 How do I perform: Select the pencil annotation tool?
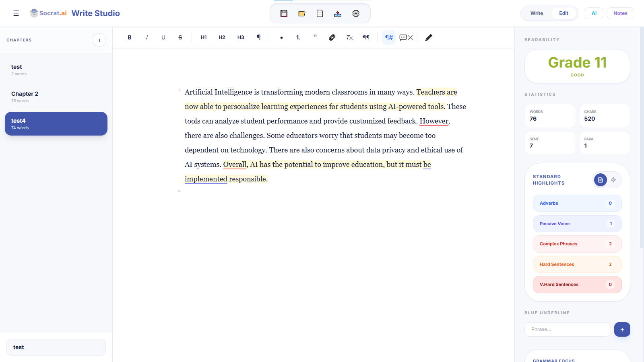428,37
